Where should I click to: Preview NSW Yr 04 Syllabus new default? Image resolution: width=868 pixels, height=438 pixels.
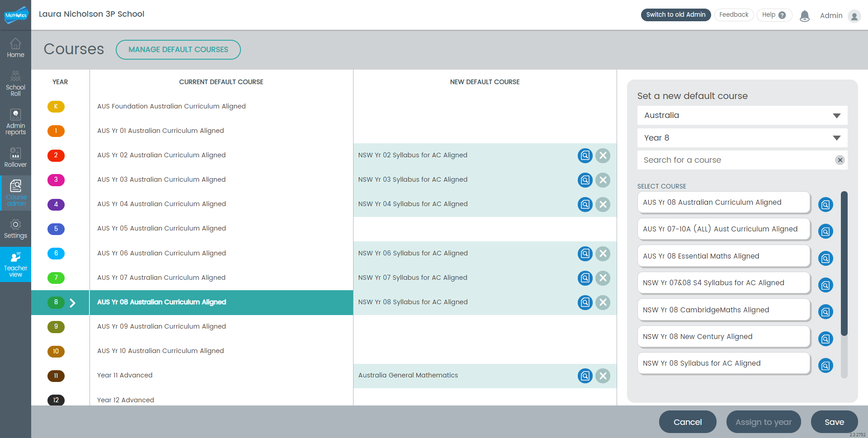[585, 204]
